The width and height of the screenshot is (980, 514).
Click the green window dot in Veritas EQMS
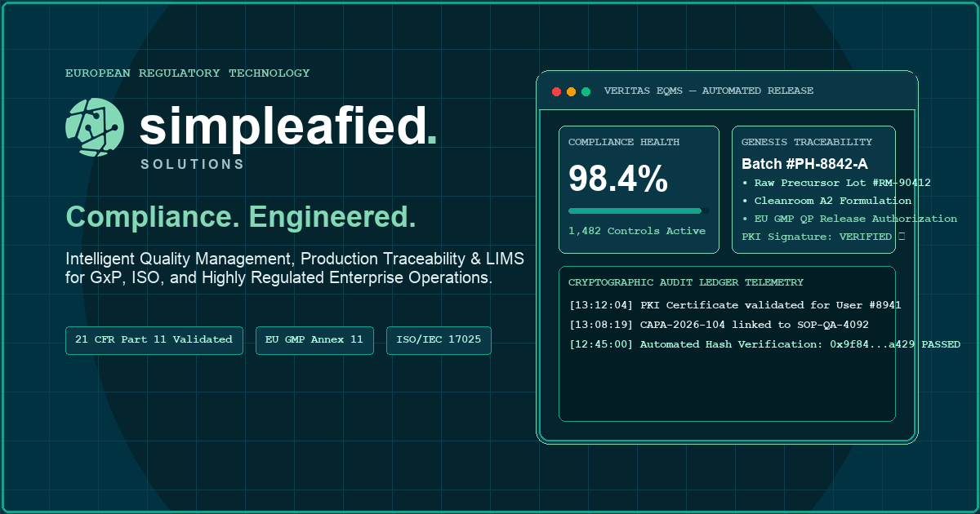[x=586, y=91]
